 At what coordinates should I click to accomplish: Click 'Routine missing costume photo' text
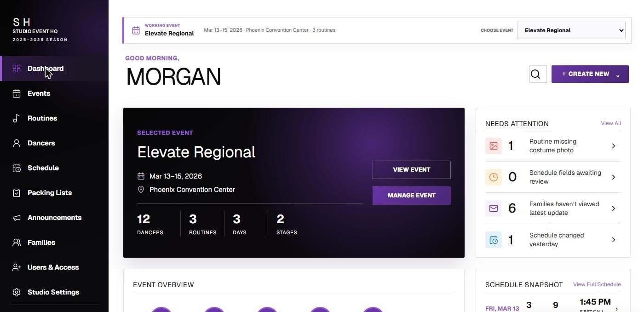click(x=553, y=146)
